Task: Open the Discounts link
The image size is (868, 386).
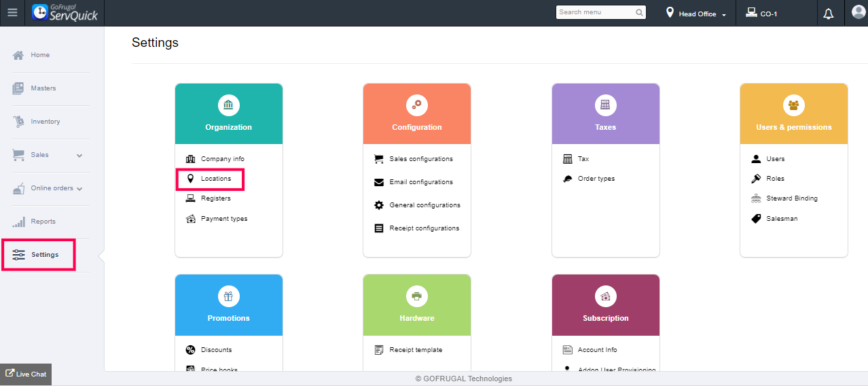Action: 217,350
